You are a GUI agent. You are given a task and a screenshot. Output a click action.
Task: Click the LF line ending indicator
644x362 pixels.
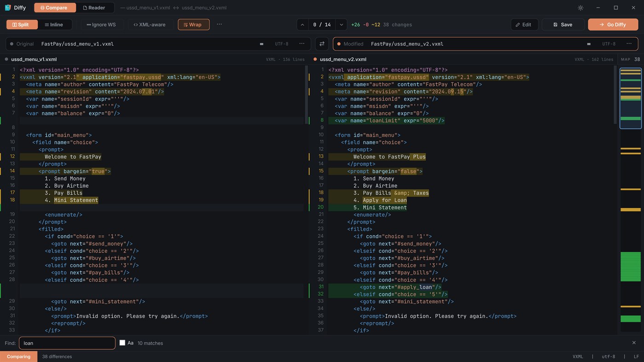coord(636,356)
